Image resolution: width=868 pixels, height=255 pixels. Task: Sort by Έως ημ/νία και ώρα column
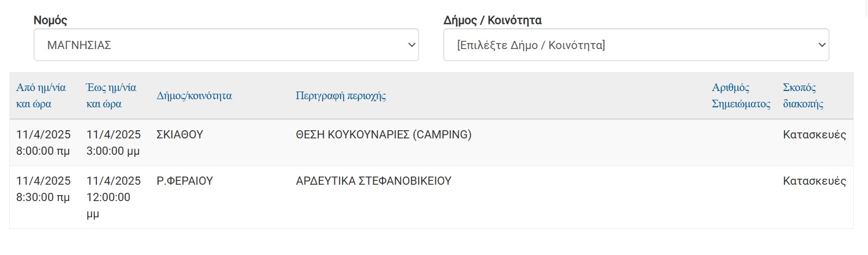pos(111,95)
